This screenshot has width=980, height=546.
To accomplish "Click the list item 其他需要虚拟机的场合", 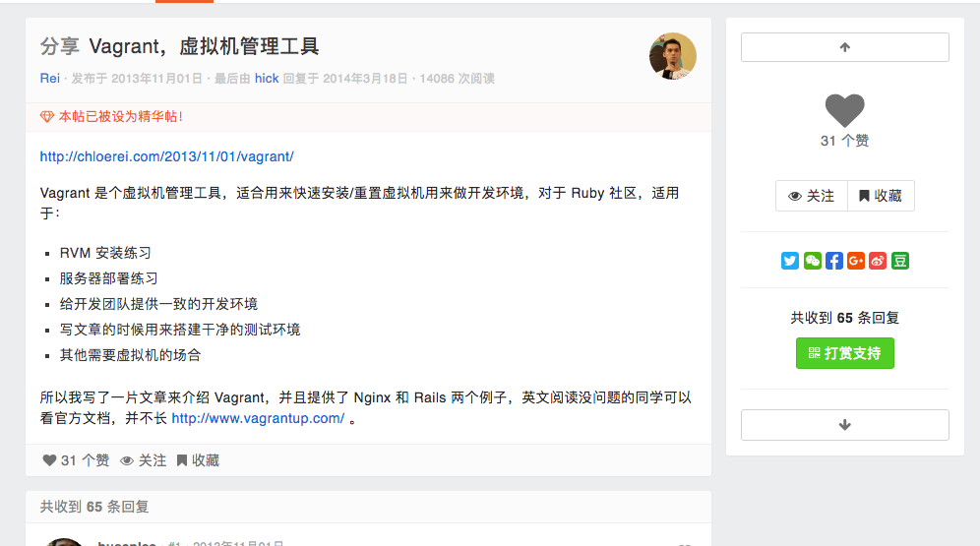I will (131, 355).
